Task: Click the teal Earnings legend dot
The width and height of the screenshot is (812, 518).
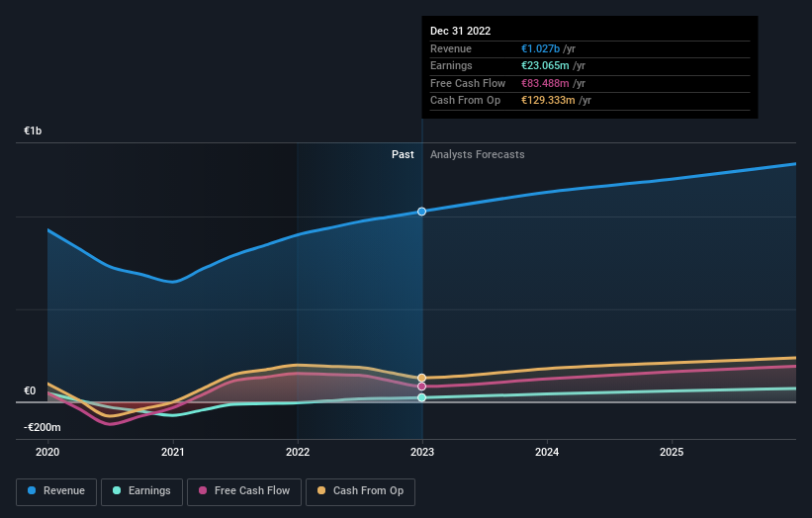Action: click(x=117, y=490)
